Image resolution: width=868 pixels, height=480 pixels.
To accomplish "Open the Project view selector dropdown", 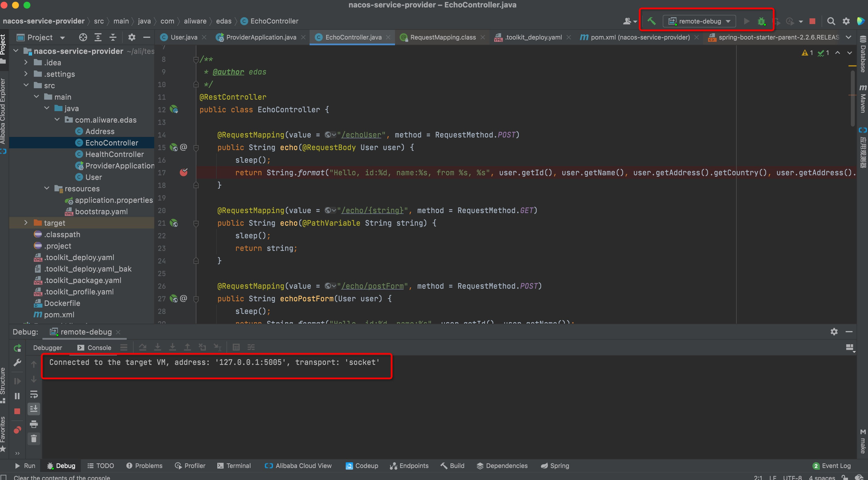I will tap(41, 37).
